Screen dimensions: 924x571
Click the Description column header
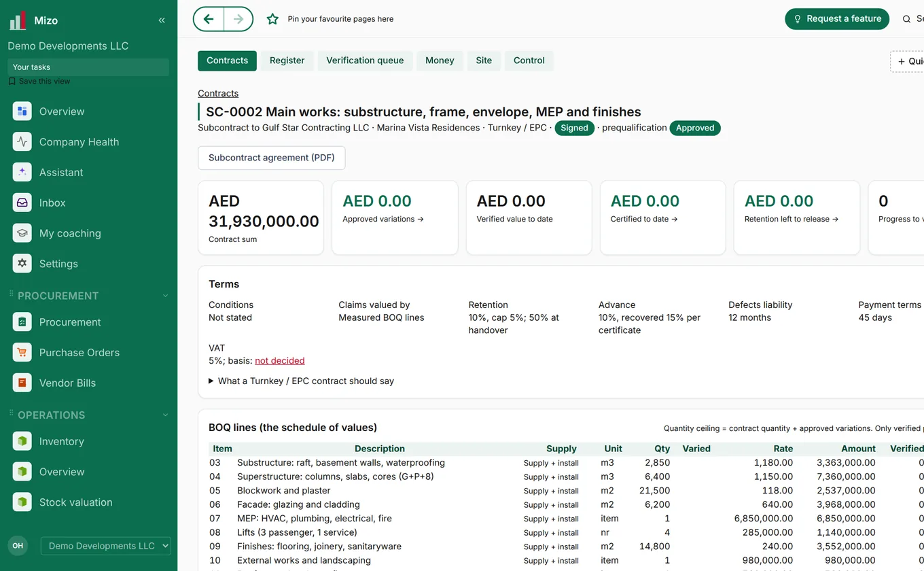380,449
